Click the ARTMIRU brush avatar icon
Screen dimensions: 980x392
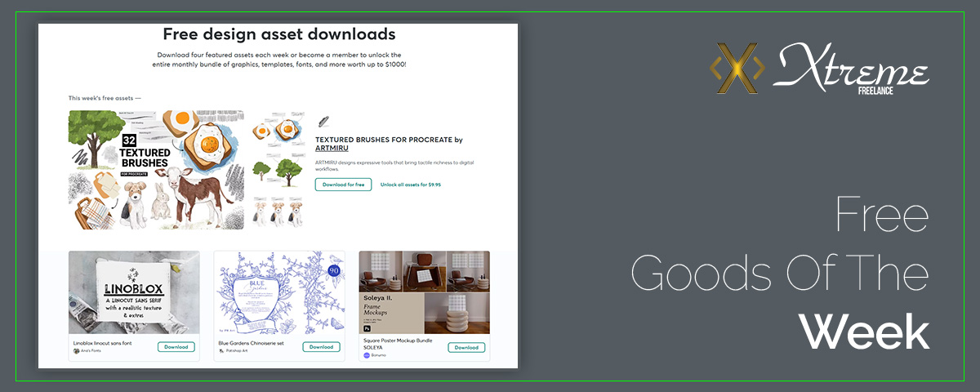coord(323,121)
